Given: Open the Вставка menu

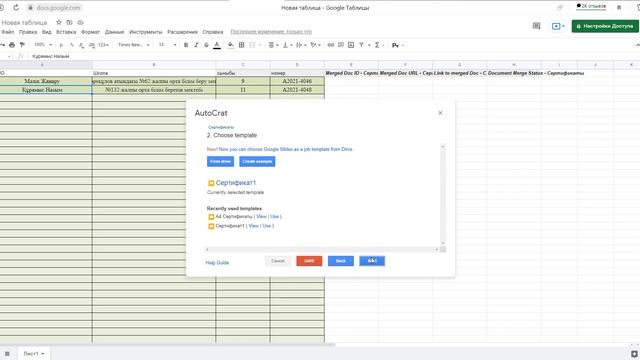Looking at the screenshot, I should (66, 32).
